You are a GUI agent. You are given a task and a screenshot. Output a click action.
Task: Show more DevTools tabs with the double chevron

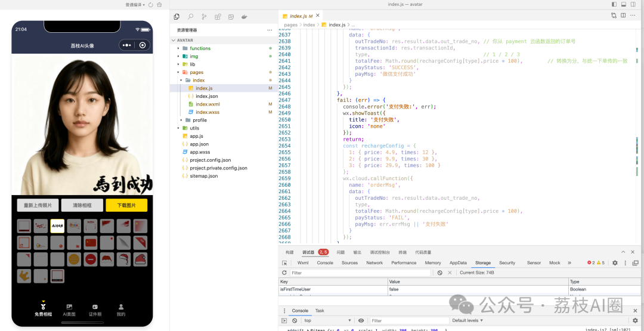[569, 263]
